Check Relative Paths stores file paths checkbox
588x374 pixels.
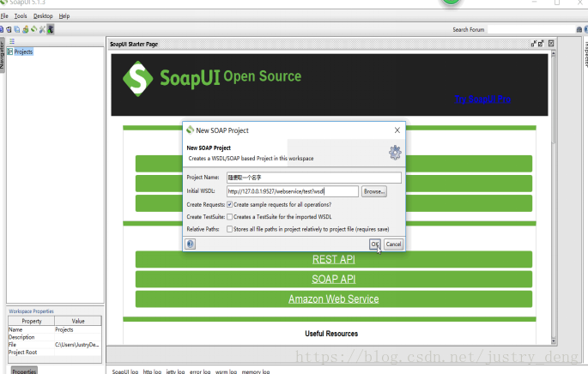[x=229, y=229]
